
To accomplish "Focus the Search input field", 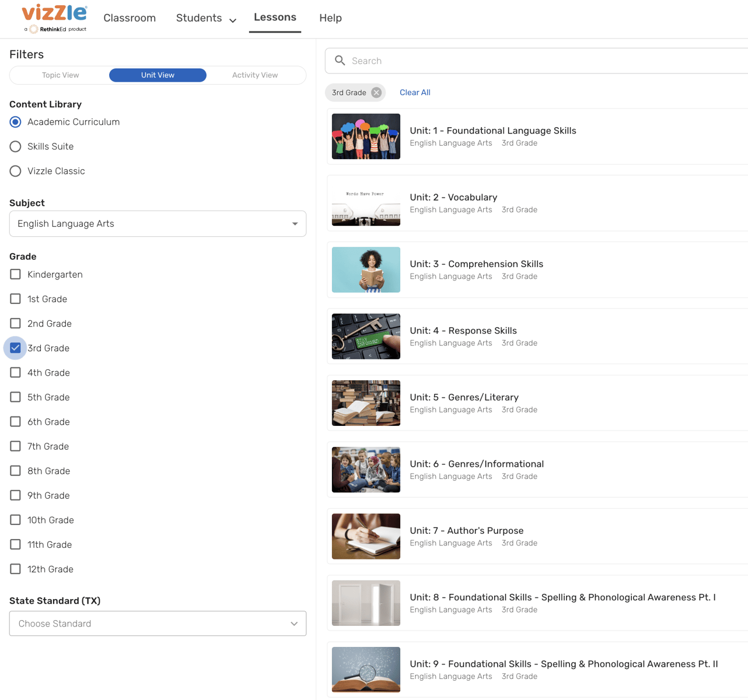I will (x=543, y=61).
